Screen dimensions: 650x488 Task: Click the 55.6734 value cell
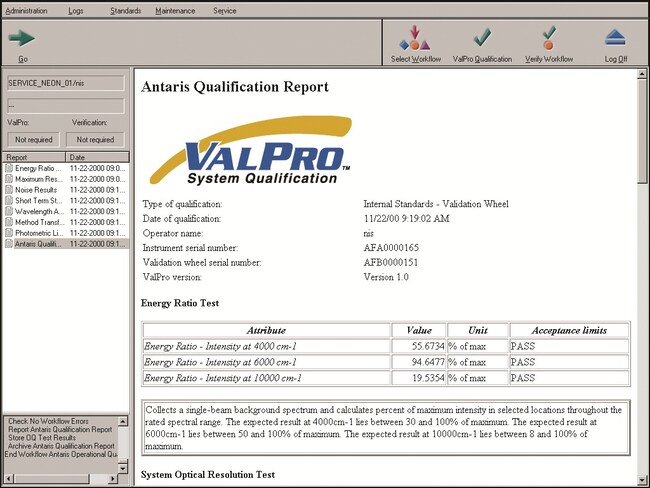click(x=419, y=346)
